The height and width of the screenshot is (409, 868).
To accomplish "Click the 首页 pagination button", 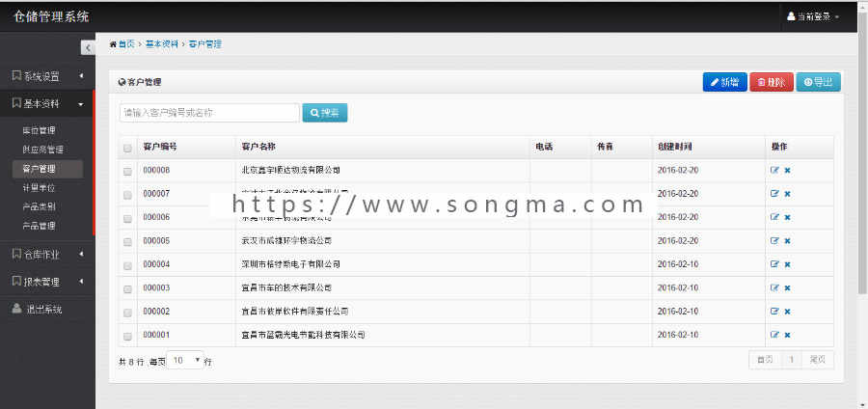I will [x=765, y=360].
